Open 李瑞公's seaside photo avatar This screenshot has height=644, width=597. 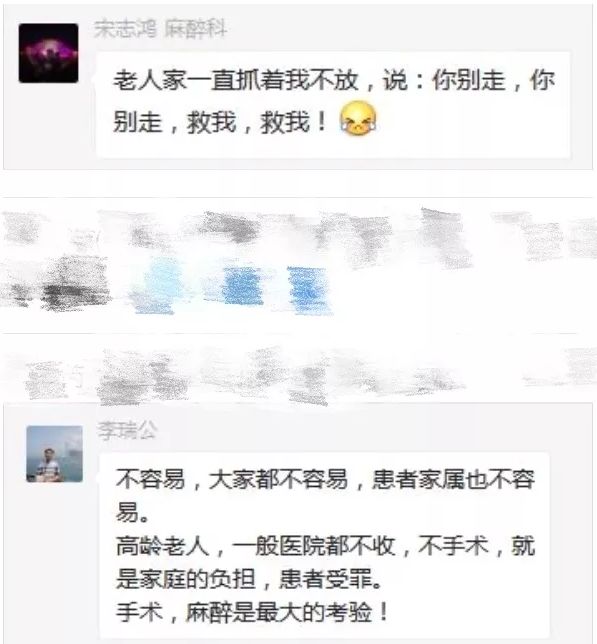click(x=54, y=454)
